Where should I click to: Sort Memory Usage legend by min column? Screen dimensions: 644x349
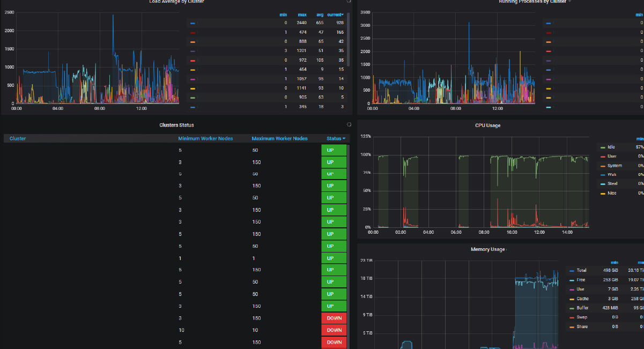614,262
